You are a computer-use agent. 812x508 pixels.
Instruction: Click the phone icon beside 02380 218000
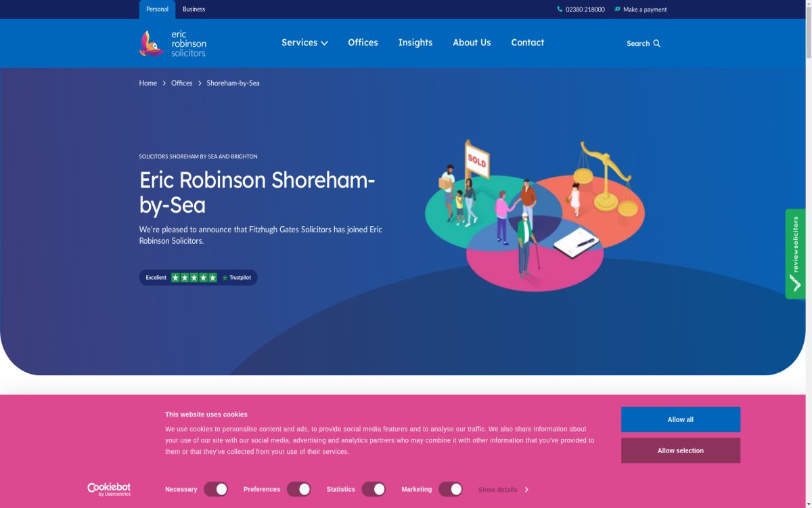click(560, 9)
